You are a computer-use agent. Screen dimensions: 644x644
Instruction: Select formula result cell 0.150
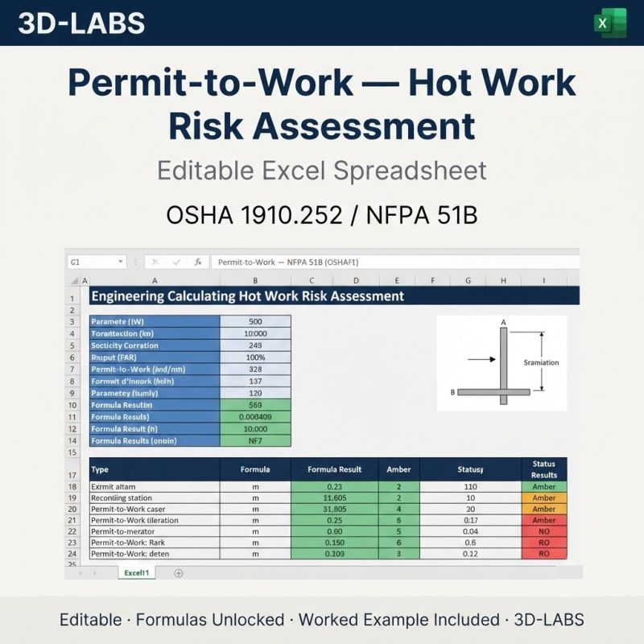(334, 542)
